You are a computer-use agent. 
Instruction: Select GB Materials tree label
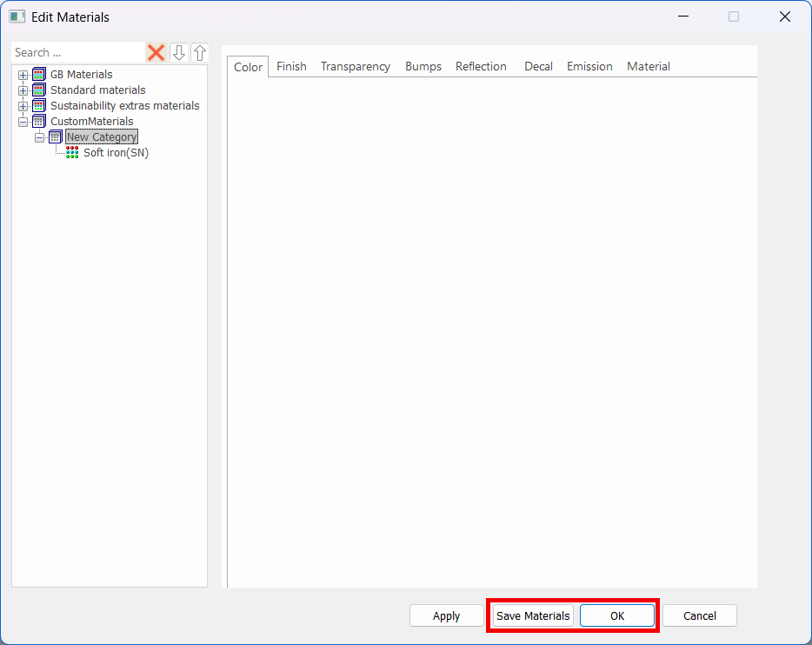point(82,75)
